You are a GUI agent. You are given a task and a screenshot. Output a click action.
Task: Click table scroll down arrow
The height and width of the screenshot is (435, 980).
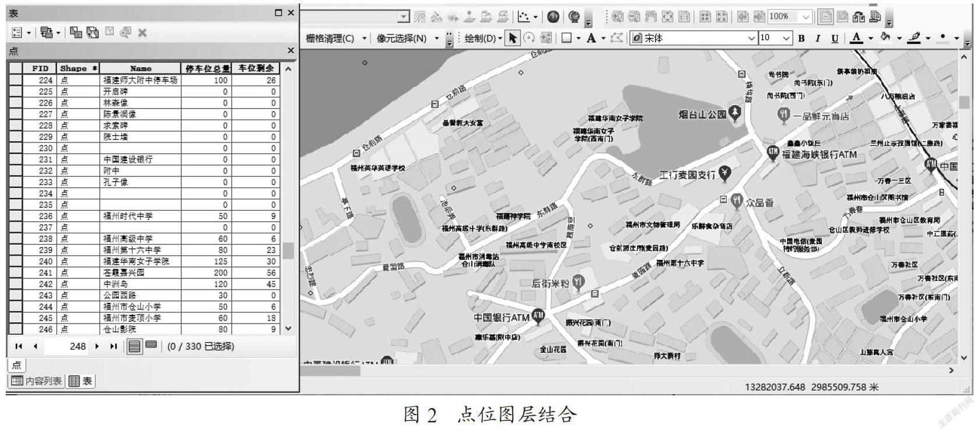point(288,329)
